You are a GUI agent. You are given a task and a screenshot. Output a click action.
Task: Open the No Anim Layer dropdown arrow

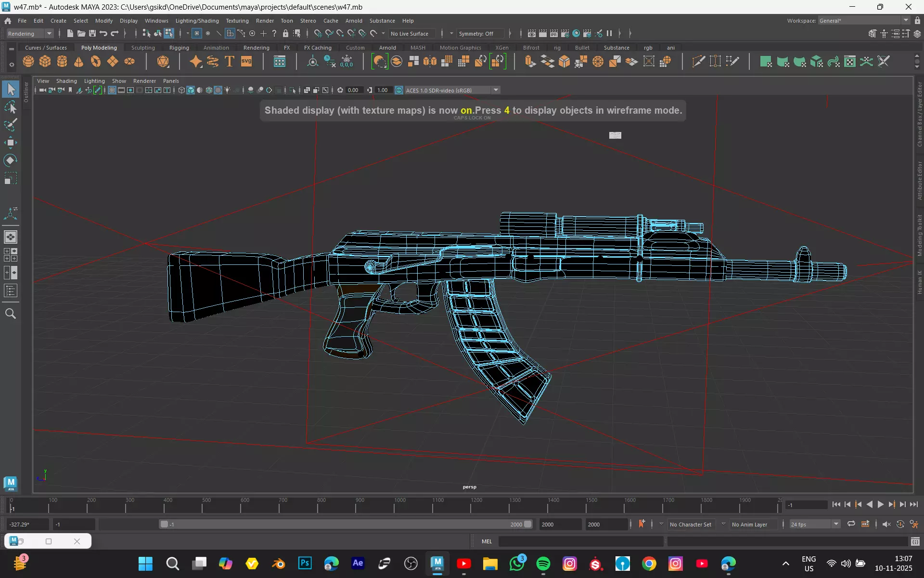(723, 524)
